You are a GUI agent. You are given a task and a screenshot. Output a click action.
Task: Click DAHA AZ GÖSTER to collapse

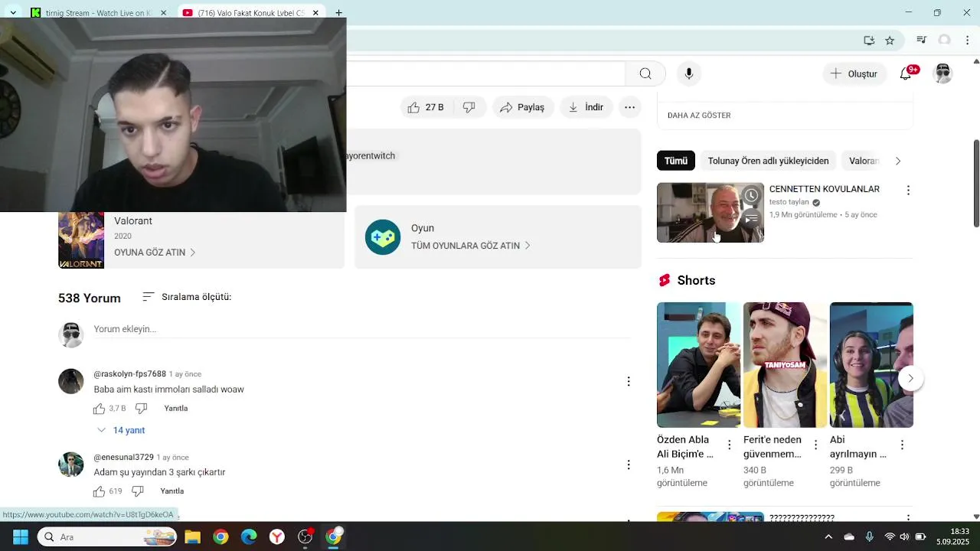point(699,115)
